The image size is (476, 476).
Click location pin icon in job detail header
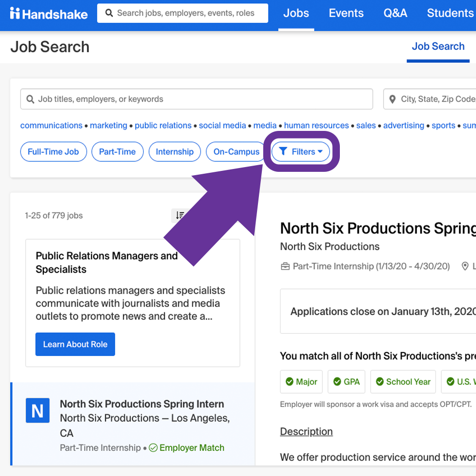click(x=465, y=266)
